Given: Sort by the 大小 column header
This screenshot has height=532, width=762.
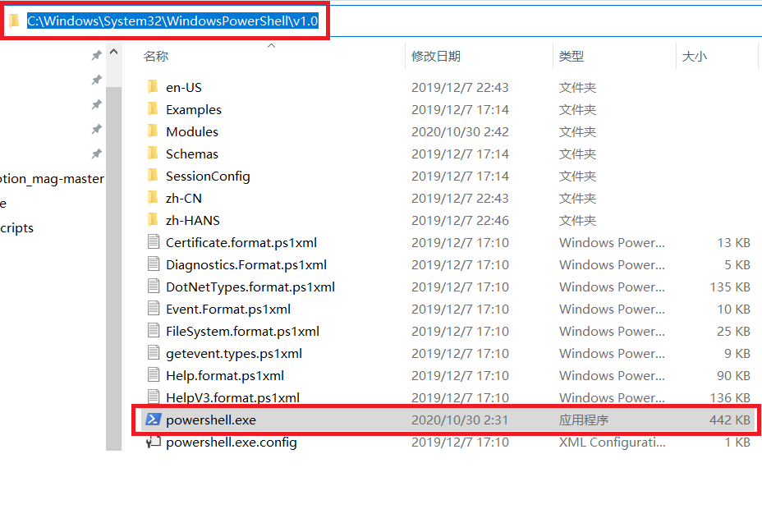Looking at the screenshot, I should (x=695, y=57).
